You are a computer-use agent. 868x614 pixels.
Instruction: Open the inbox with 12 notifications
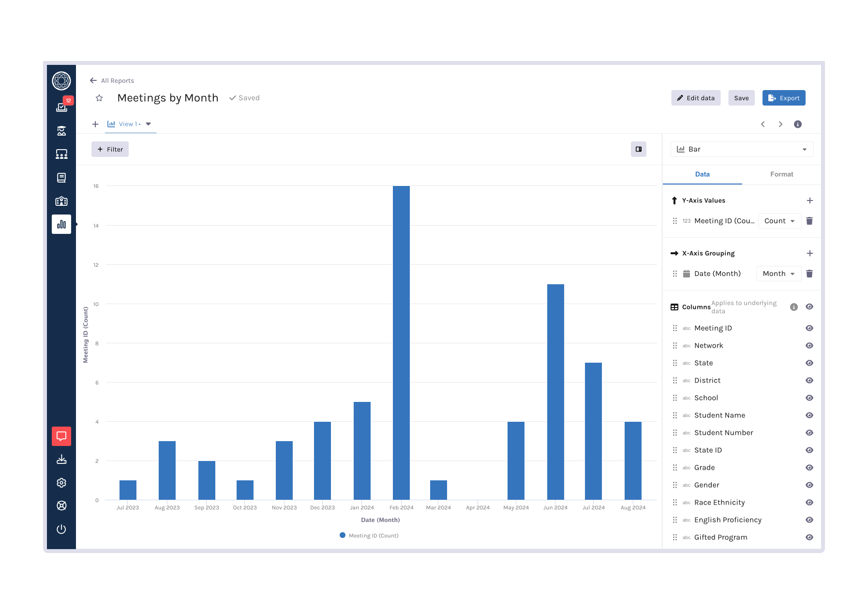pos(62,107)
